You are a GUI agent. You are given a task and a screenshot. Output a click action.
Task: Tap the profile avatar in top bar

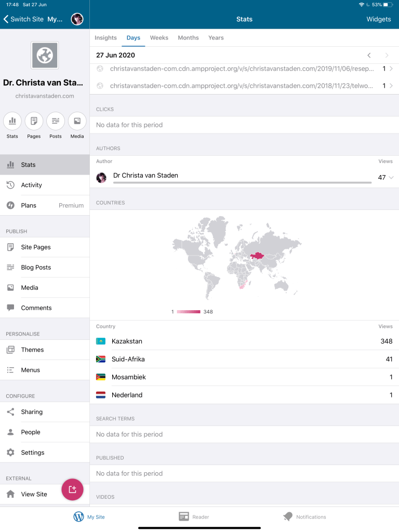(x=77, y=19)
